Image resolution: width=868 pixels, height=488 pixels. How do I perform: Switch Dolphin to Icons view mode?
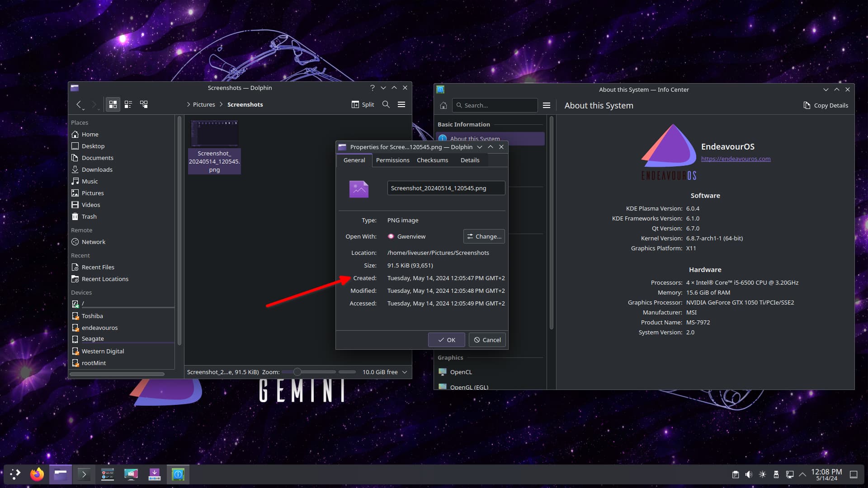point(113,104)
